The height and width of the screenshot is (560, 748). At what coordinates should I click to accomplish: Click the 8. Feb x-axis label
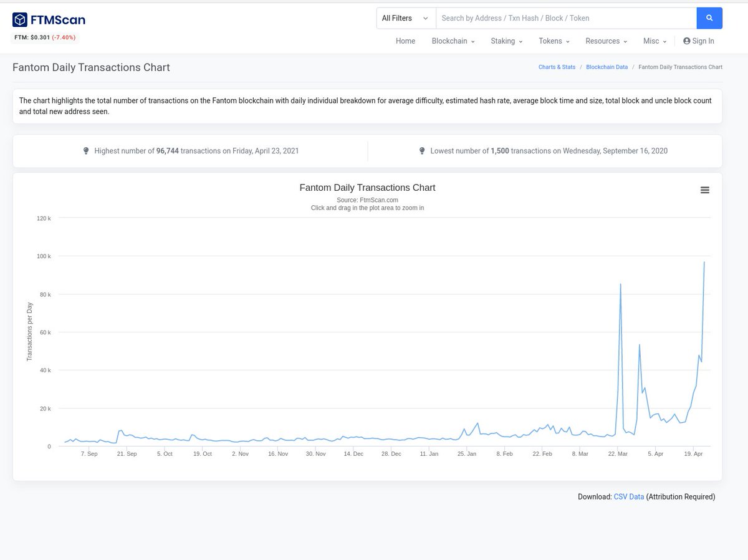[504, 454]
